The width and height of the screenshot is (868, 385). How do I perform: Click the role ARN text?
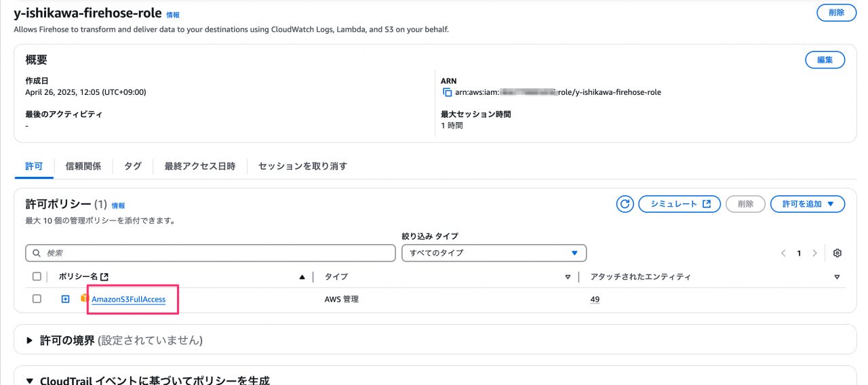click(558, 92)
